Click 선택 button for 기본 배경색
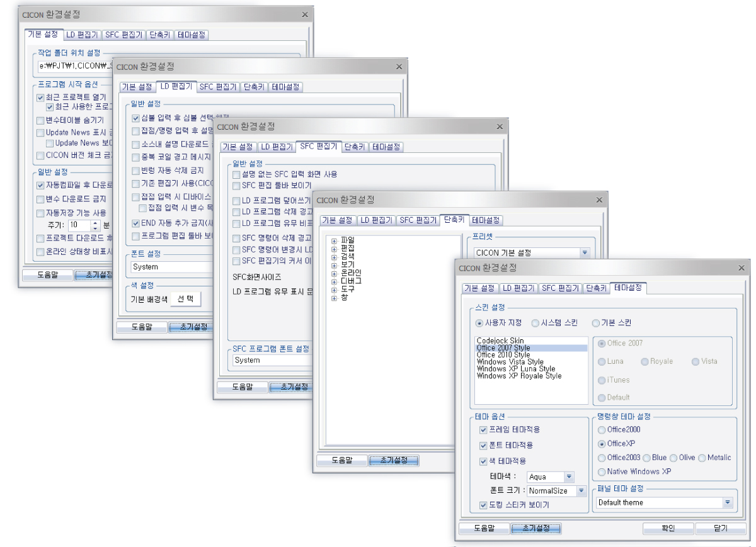The width and height of the screenshot is (756, 547). tap(186, 299)
